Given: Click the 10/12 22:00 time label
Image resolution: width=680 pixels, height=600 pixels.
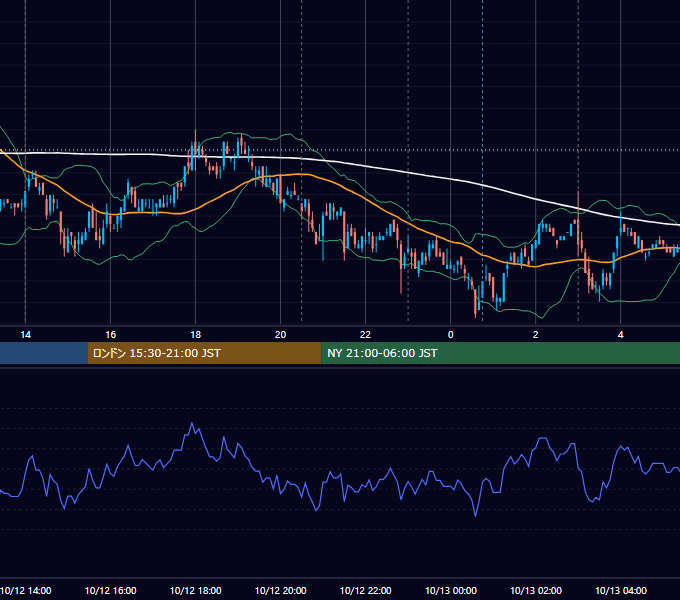Looking at the screenshot, I should click(366, 590).
